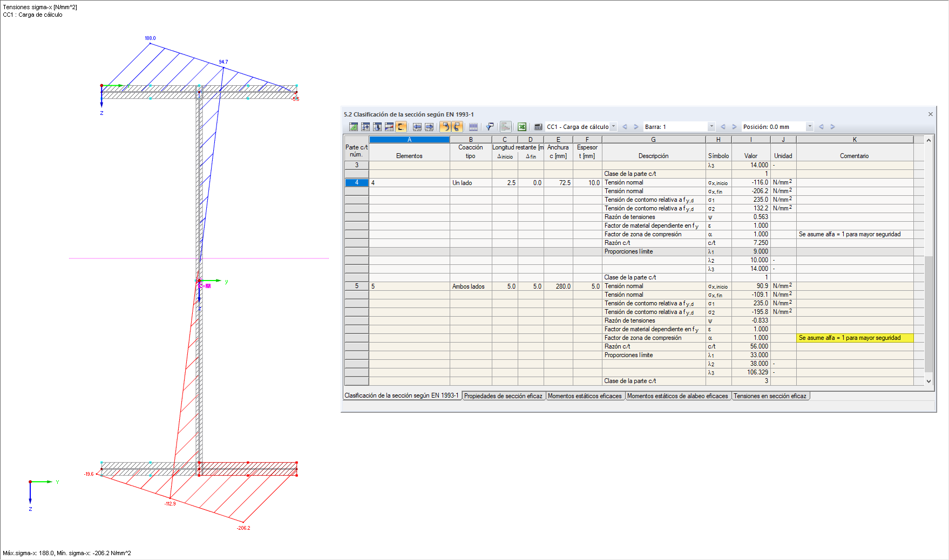Image resolution: width=949 pixels, height=560 pixels.
Task: Click the 'Un lado' cell
Action: pos(471,183)
